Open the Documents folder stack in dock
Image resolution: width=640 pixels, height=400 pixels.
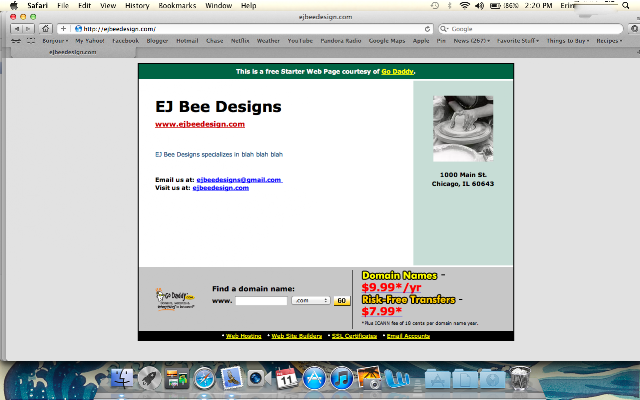click(x=464, y=379)
